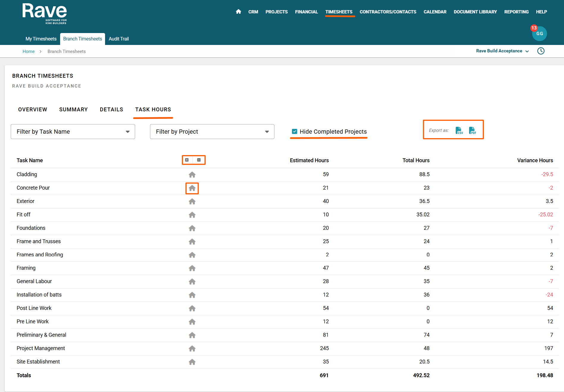Viewport: 564px width, 392px height.
Task: Open the Audit Trail tab
Action: [x=118, y=39]
